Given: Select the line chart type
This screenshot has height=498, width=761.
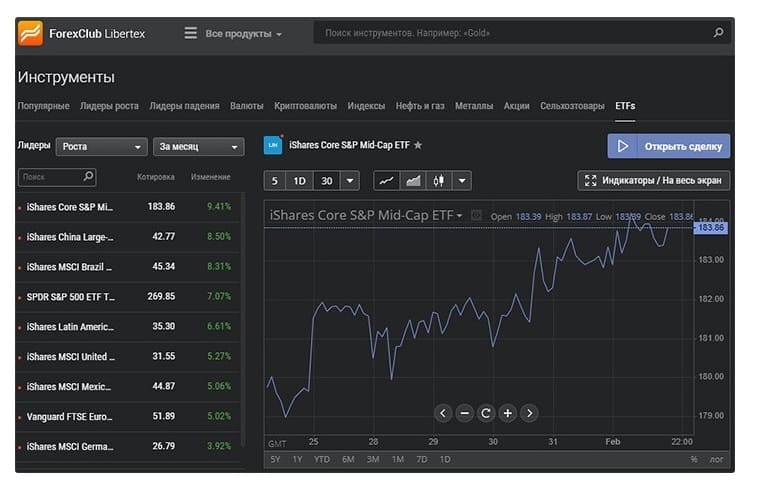Looking at the screenshot, I should pos(386,181).
